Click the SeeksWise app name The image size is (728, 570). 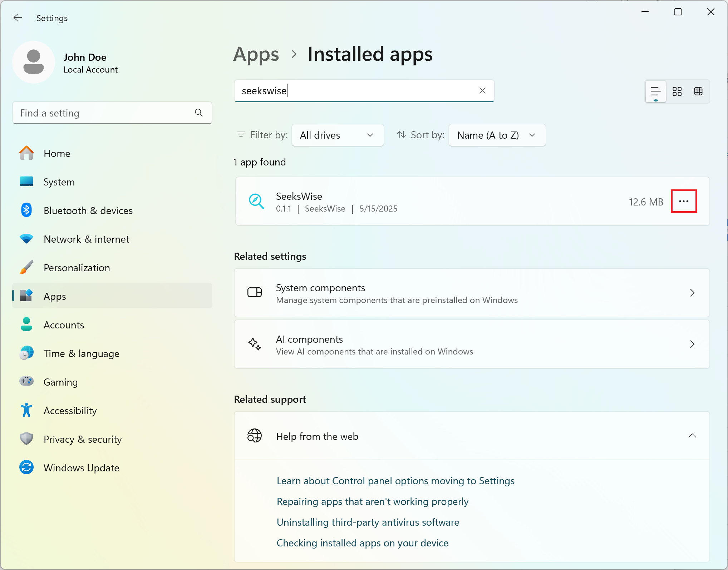point(299,196)
